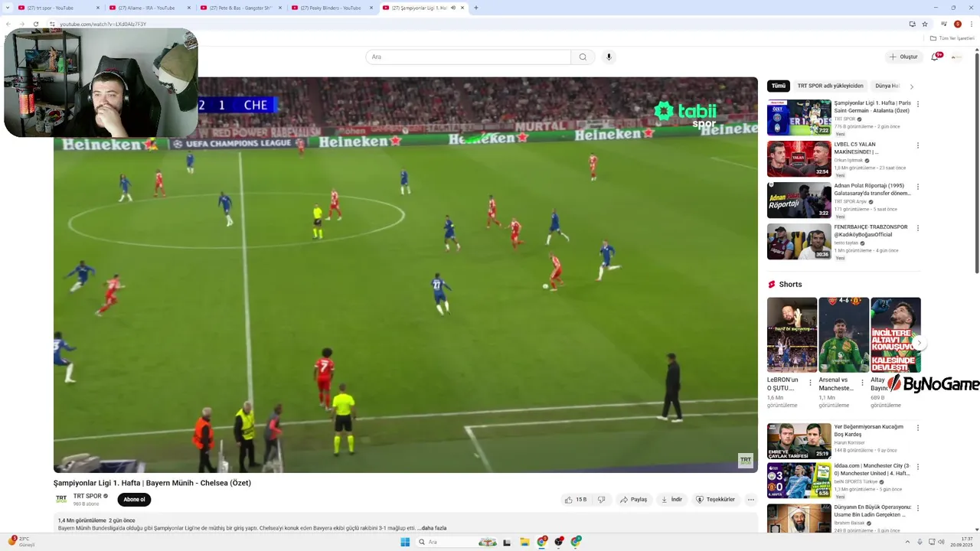Open weather widget showing 23°C
Viewport: 980px width, 551px height.
coord(21,542)
